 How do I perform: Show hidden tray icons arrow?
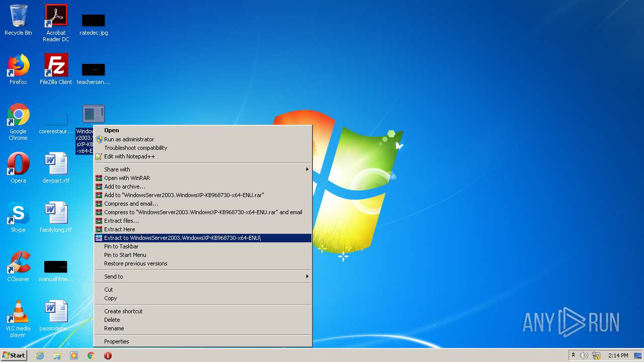coord(573,355)
